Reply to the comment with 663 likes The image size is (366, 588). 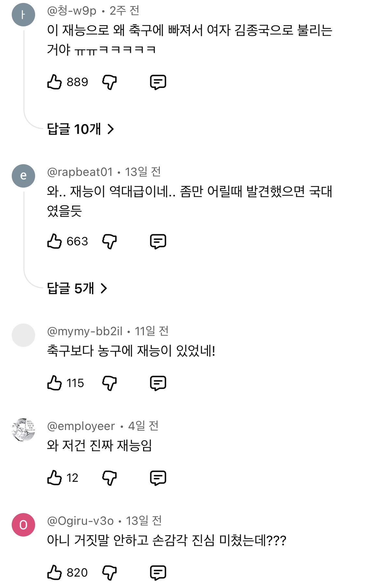(158, 241)
